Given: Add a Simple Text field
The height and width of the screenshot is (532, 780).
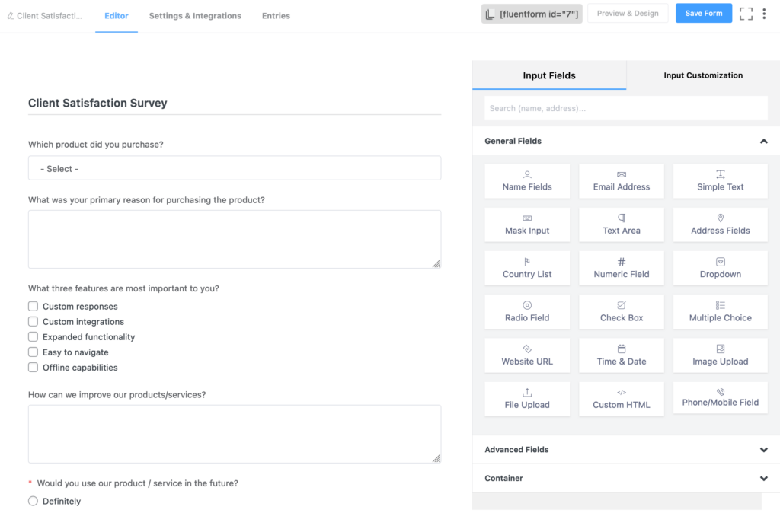Looking at the screenshot, I should pyautogui.click(x=720, y=181).
